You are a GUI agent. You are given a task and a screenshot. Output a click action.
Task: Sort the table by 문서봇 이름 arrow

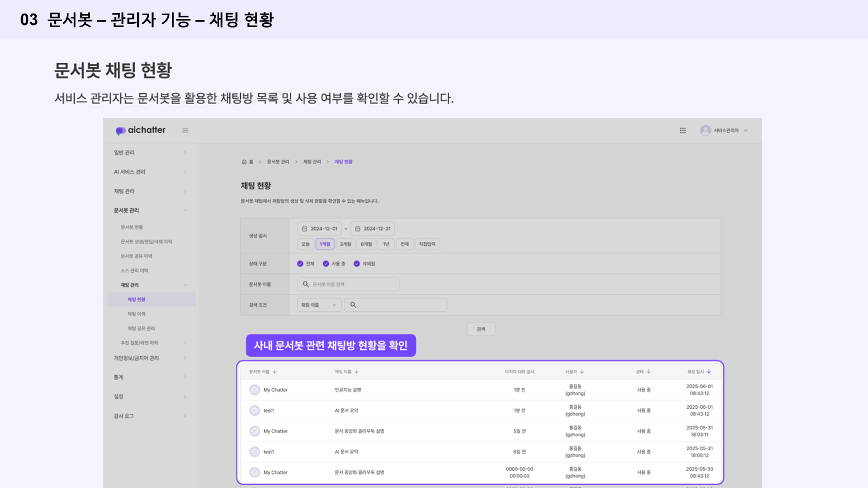click(275, 372)
